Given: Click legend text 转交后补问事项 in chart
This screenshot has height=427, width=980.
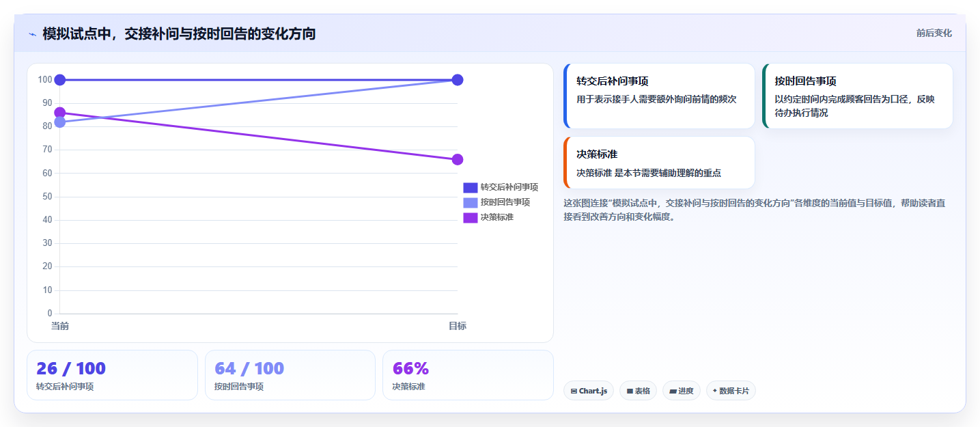Looking at the screenshot, I should click(509, 187).
